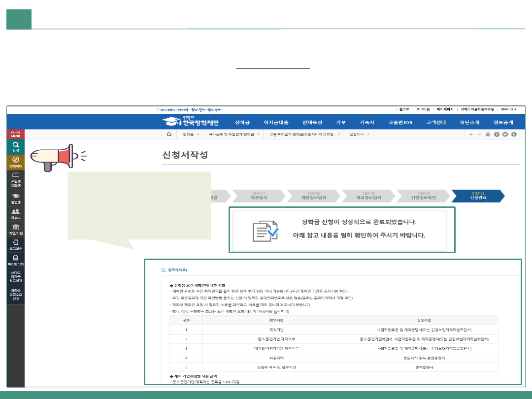Share page via Facebook icon
Screen dimensions: 532x399
click(497, 134)
